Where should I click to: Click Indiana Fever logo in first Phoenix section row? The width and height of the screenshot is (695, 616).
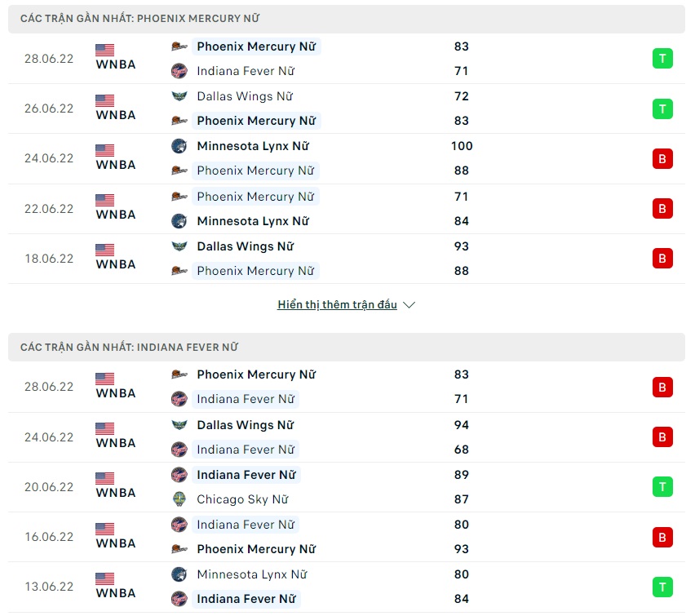(x=179, y=71)
